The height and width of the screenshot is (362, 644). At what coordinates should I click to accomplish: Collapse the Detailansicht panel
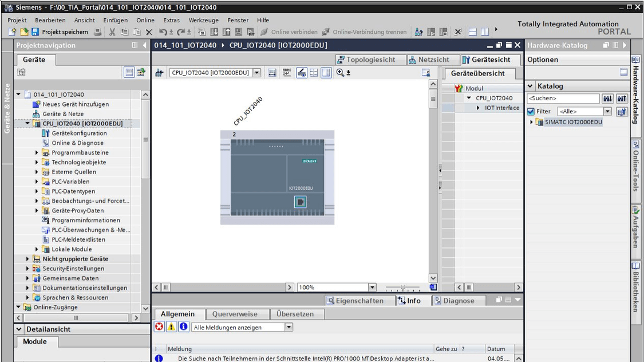pyautogui.click(x=19, y=329)
